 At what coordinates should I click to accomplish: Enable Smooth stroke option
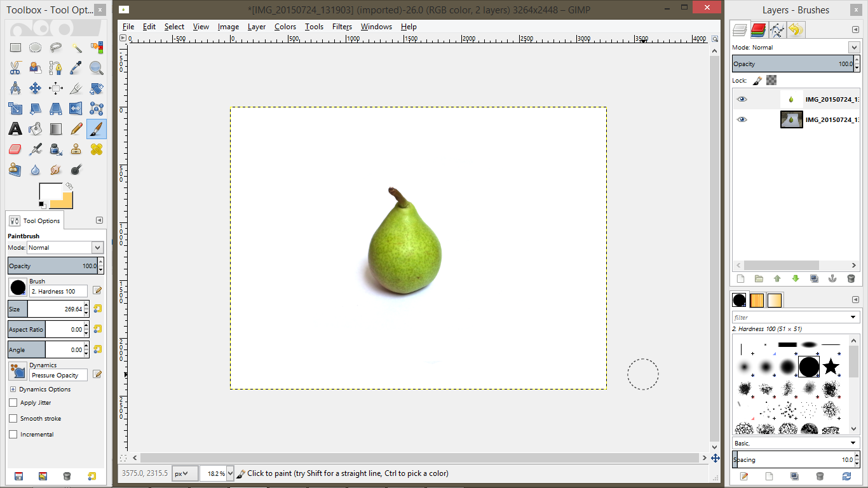coord(11,418)
